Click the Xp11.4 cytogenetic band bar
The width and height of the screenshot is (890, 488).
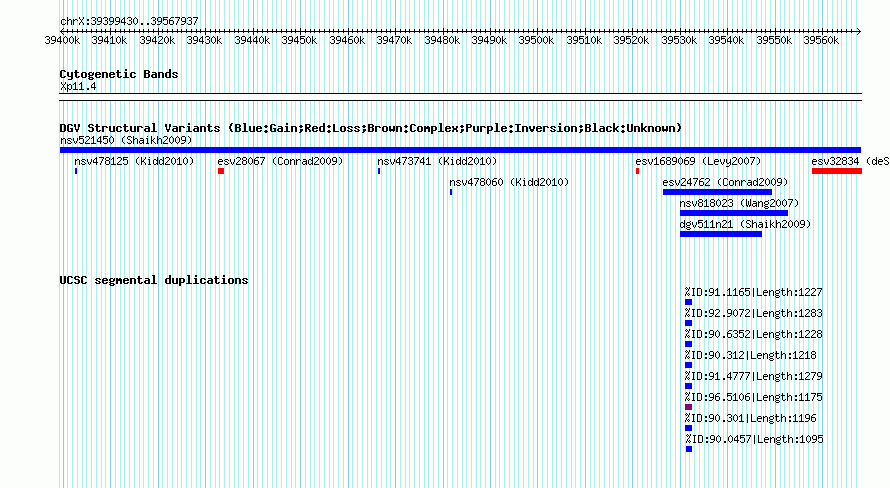pyautogui.click(x=460, y=97)
